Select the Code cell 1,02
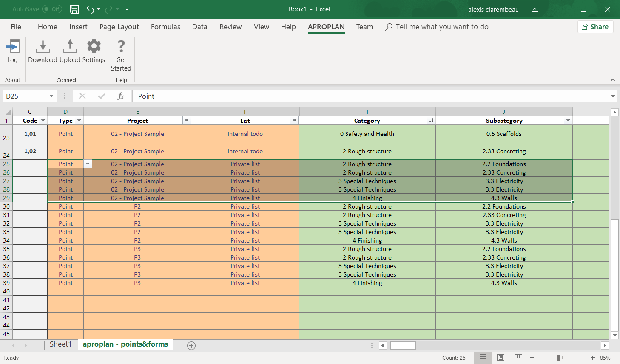Viewport: 620px width, 364px height. tap(30, 151)
